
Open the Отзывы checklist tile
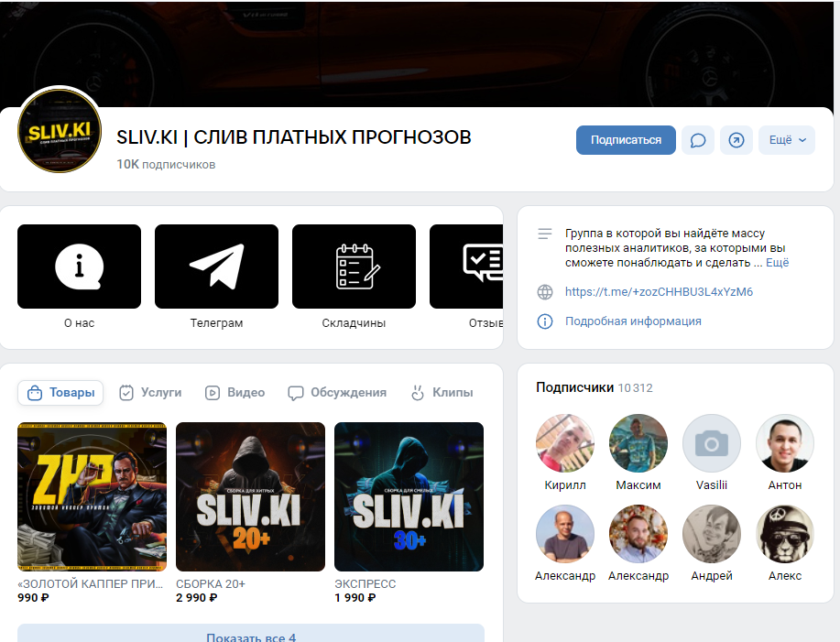tap(466, 267)
